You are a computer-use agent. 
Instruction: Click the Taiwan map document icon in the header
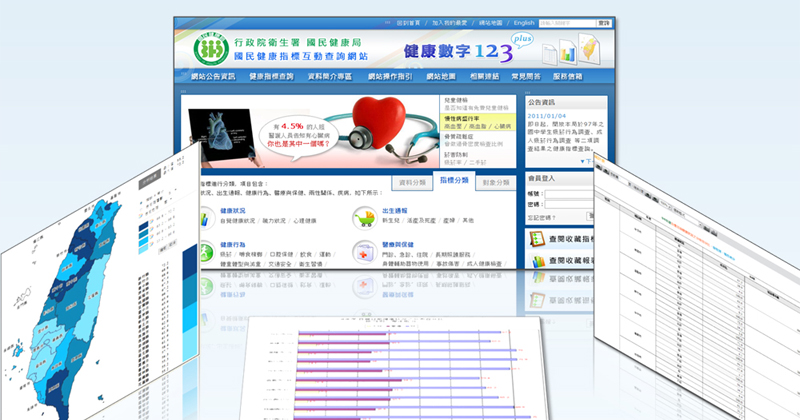(x=588, y=47)
